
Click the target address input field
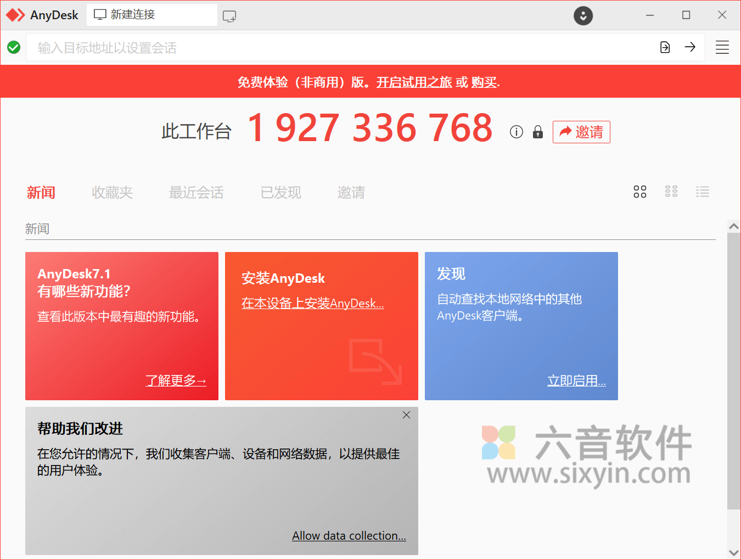point(329,47)
